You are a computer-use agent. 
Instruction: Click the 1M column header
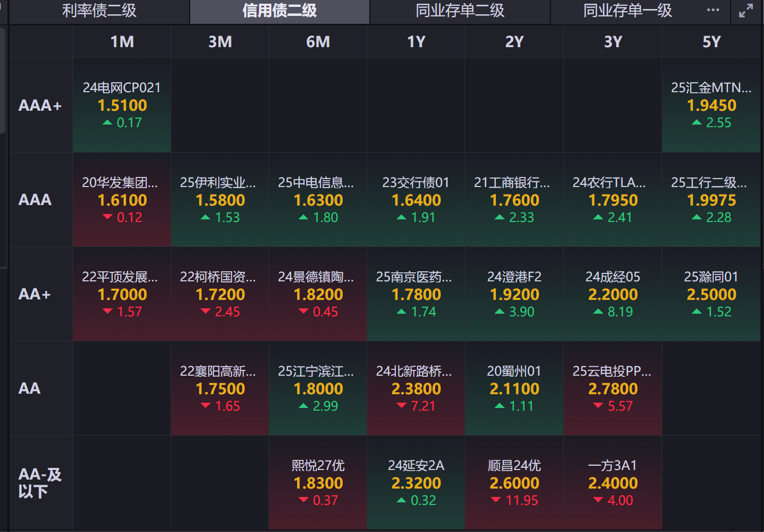[122, 42]
